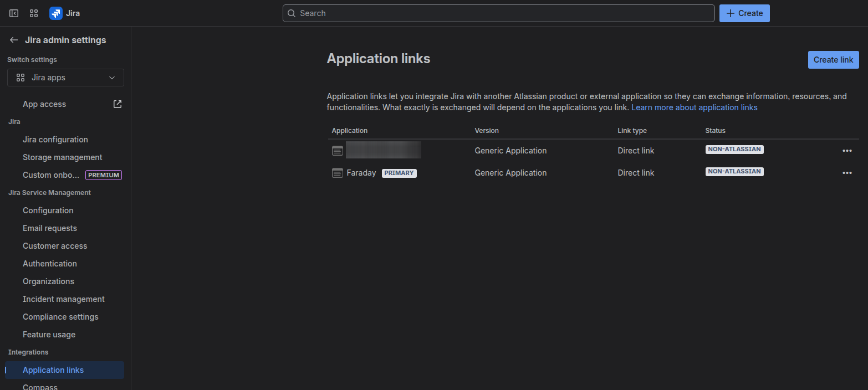The width and height of the screenshot is (868, 390).
Task: Select Compliance settings in the sidebar
Action: [x=60, y=317]
